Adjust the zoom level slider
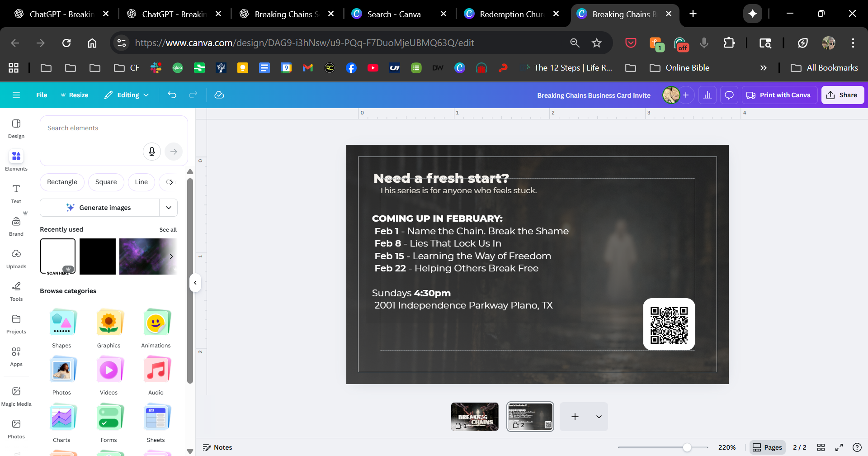The height and width of the screenshot is (456, 868). (687, 447)
